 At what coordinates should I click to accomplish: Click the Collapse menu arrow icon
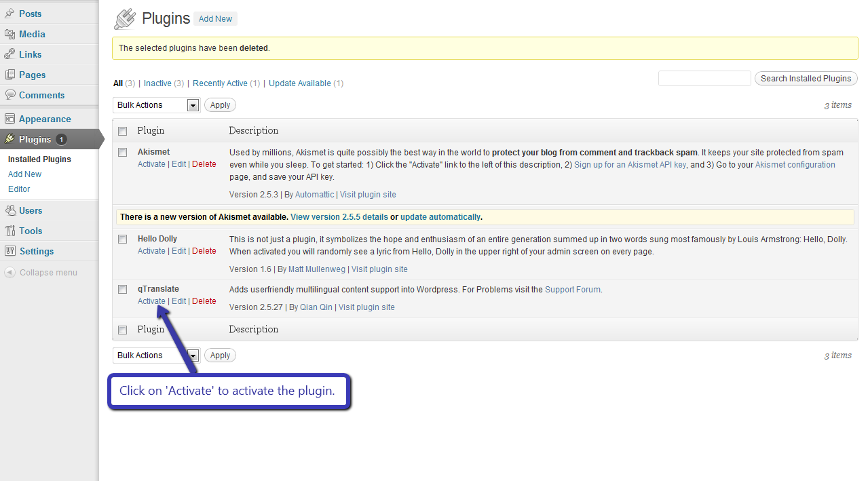[x=10, y=272]
